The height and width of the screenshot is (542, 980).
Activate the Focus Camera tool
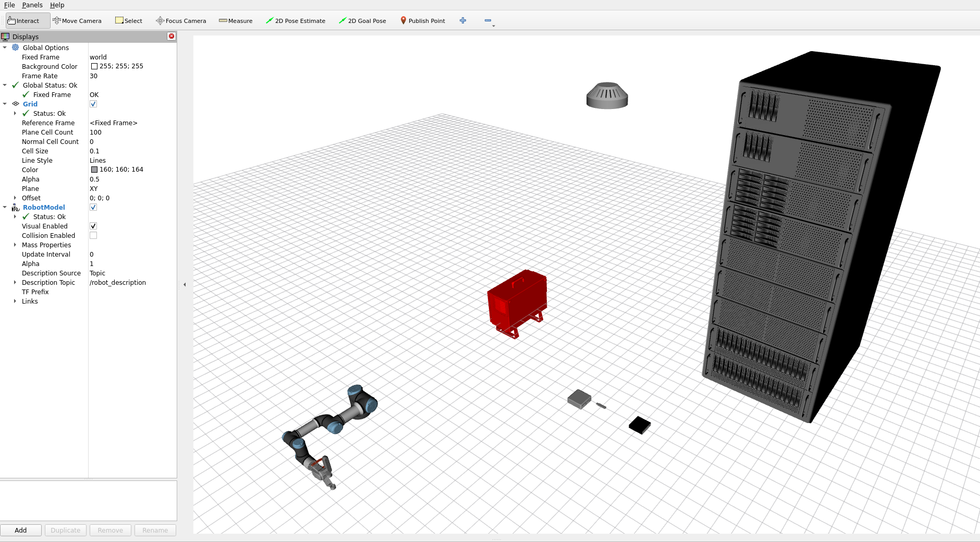181,21
